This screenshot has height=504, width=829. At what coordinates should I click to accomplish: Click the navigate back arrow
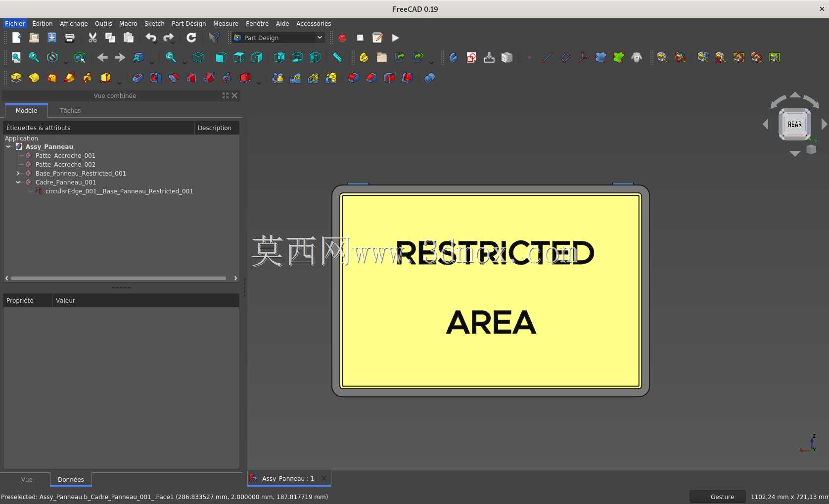[x=102, y=57]
